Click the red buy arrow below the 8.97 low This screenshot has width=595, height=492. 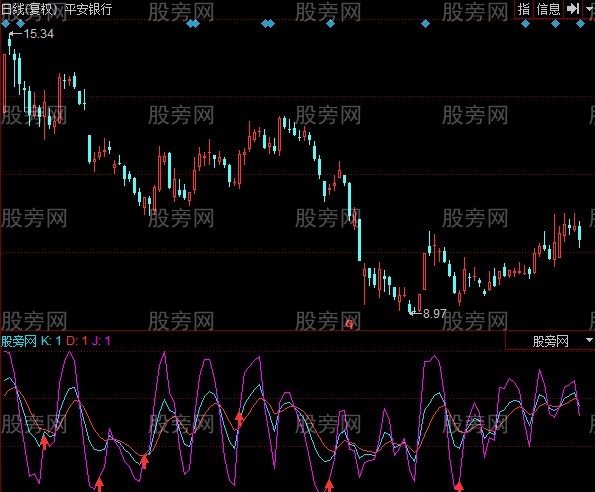(459, 487)
